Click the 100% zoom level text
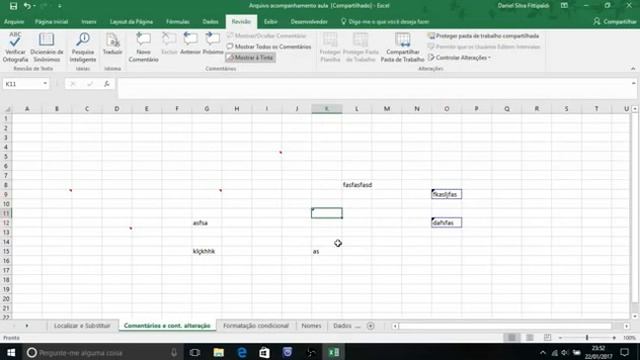Image resolution: width=640 pixels, height=360 pixels. tap(629, 338)
